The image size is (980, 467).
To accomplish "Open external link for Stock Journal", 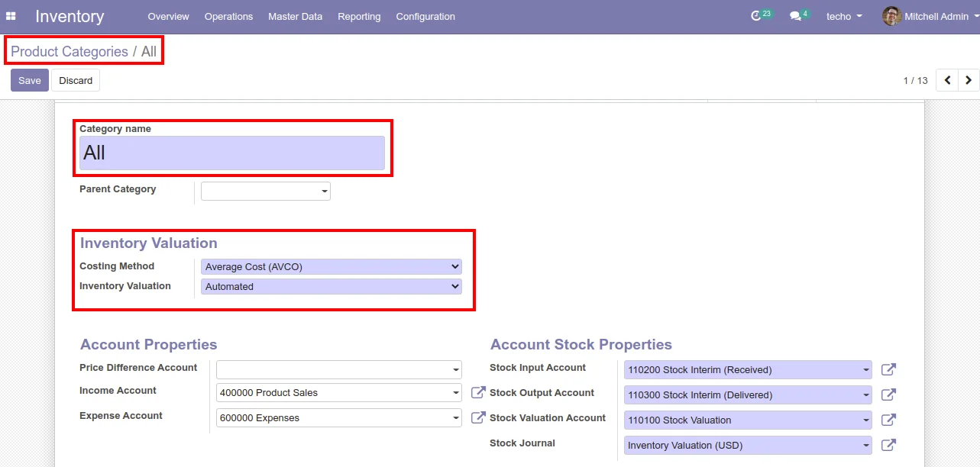I will (888, 445).
